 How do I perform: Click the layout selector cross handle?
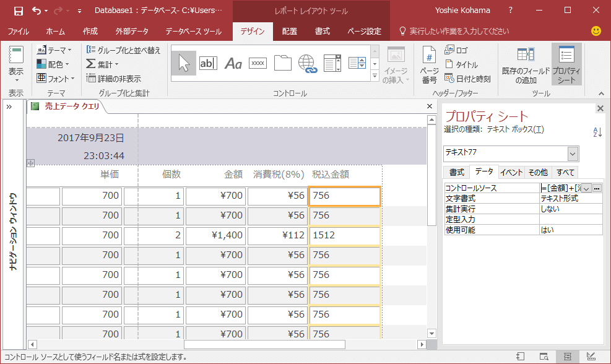(x=30, y=163)
